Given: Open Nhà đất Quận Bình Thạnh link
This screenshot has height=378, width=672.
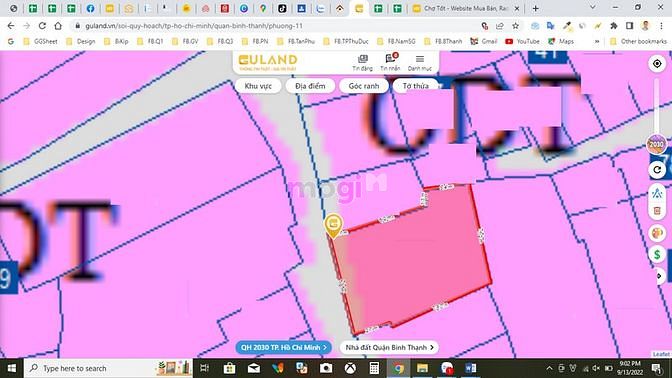Looking at the screenshot, I should point(389,347).
